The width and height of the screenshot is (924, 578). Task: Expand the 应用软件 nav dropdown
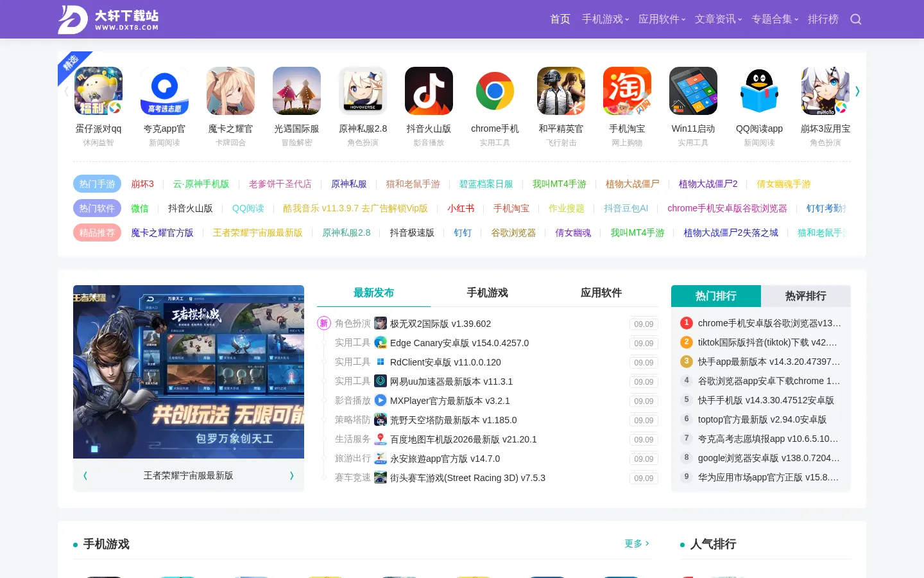point(662,19)
